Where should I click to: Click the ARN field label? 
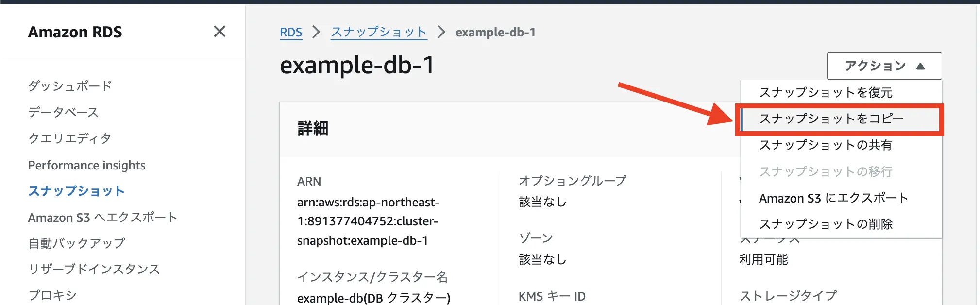[x=309, y=181]
